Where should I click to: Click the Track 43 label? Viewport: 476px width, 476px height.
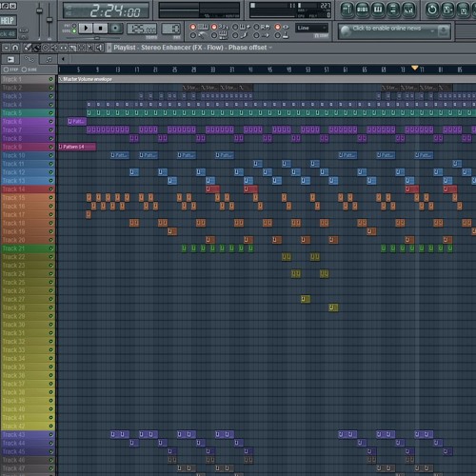coord(13,434)
